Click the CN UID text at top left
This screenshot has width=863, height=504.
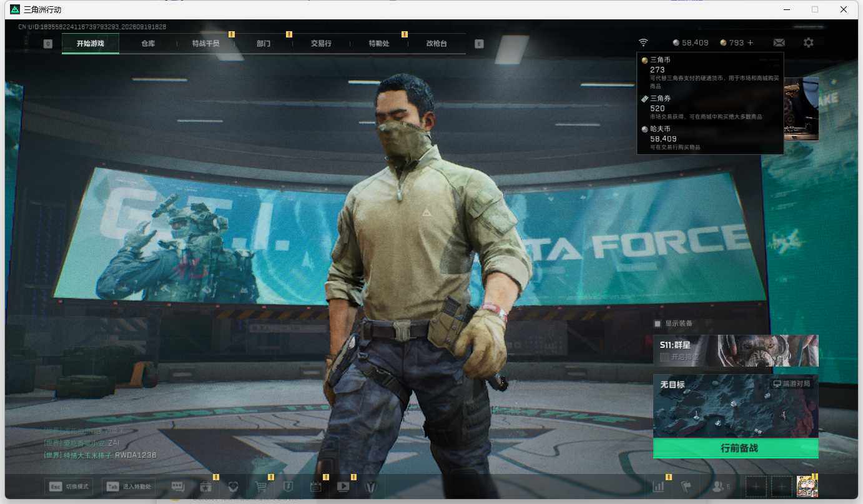(x=92, y=27)
